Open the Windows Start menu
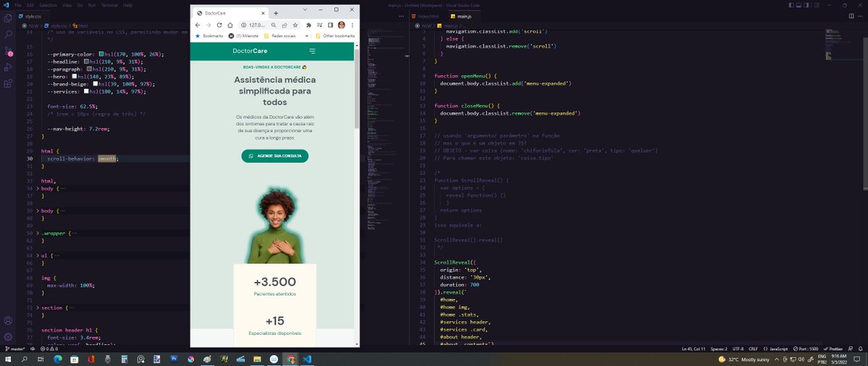Image resolution: width=868 pixels, height=366 pixels. 7,359
